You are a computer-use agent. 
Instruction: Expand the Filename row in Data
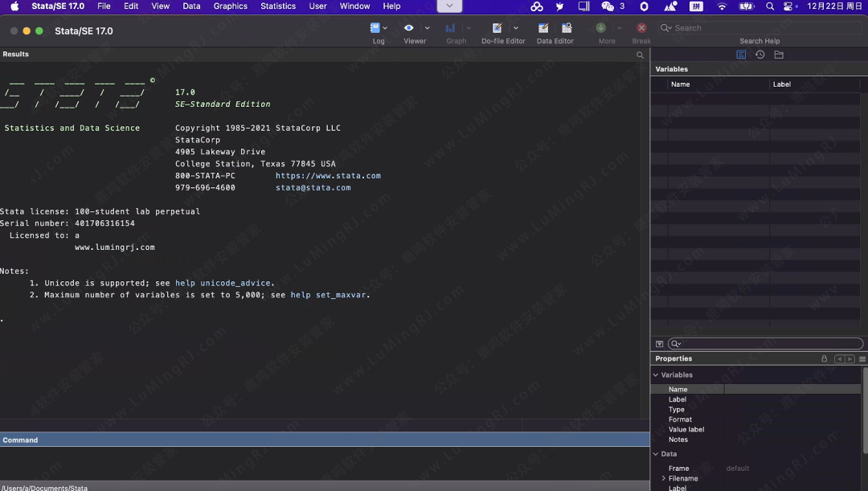[x=663, y=479]
